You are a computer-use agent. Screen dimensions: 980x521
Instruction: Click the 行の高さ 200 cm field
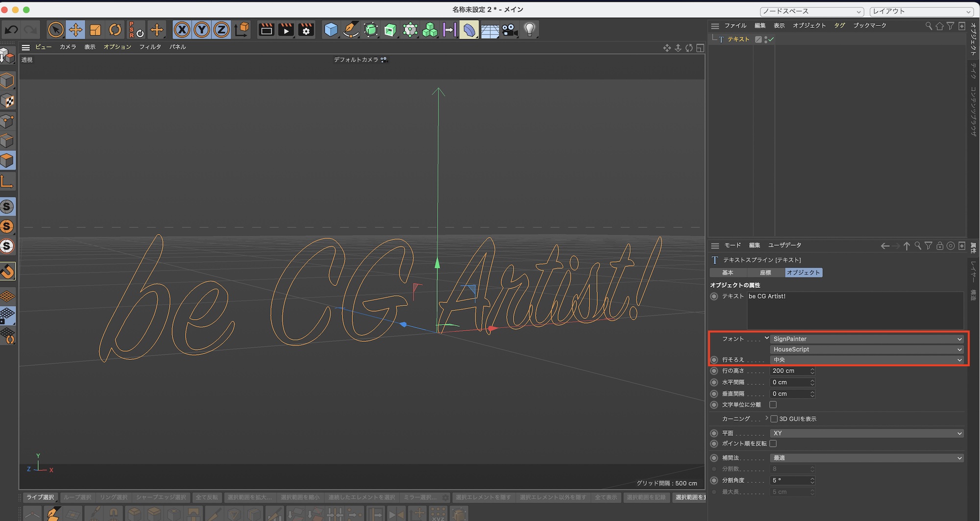coord(789,371)
